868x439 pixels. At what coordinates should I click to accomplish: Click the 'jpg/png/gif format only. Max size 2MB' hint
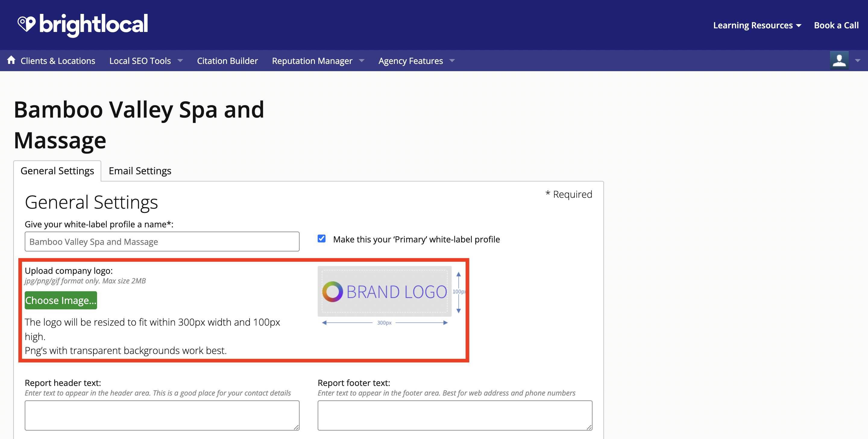tap(85, 281)
